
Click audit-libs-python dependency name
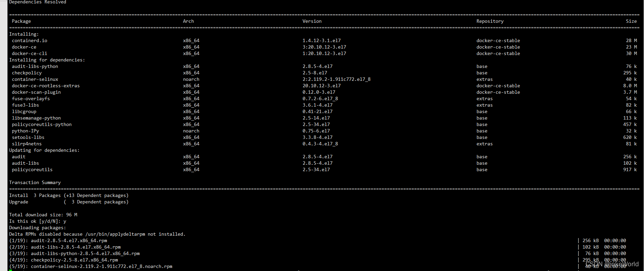tap(35, 66)
